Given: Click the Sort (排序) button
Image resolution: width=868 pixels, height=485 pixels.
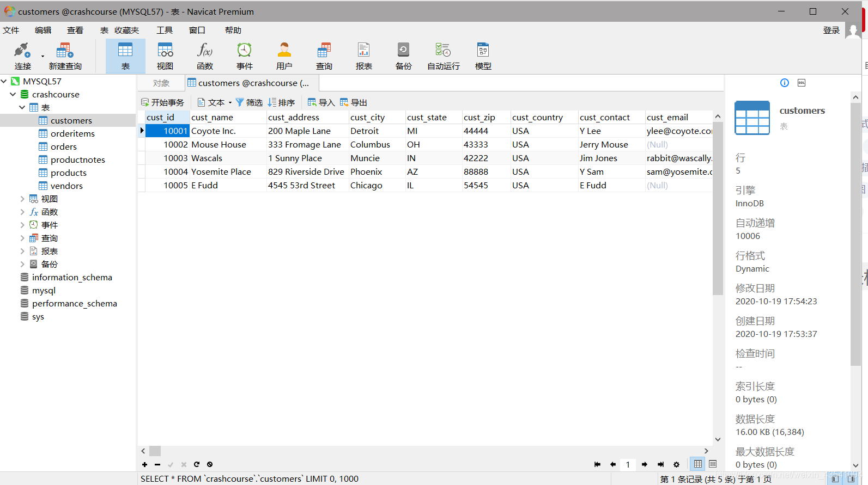Looking at the screenshot, I should 281,102.
